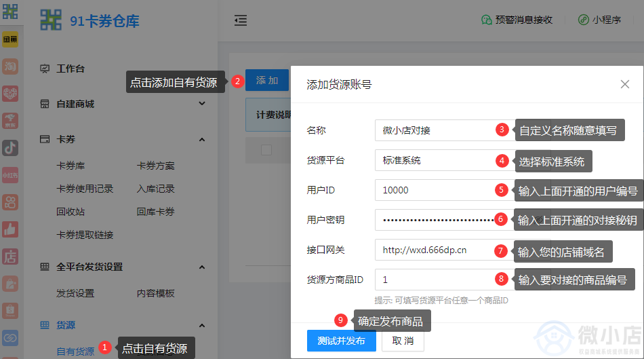Focus the 货源方商品ID field showing 1
This screenshot has height=359, width=644.
462,280
